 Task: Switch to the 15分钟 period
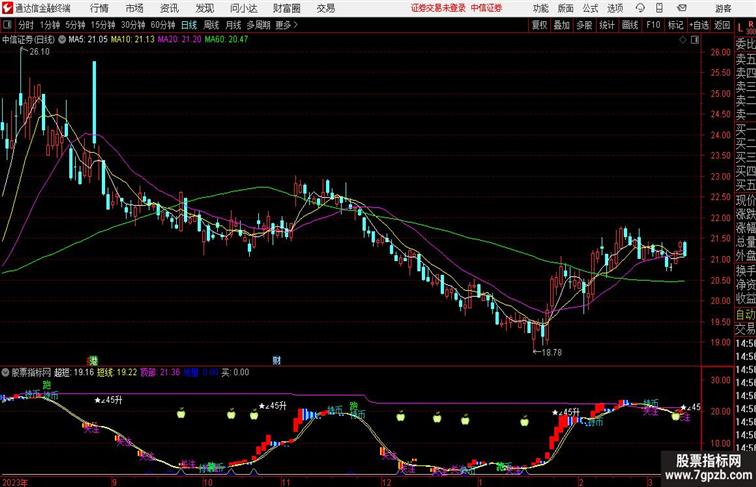click(103, 25)
